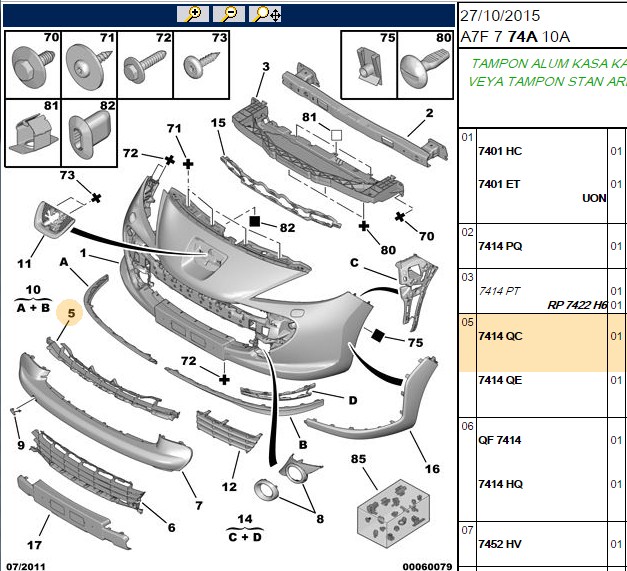This screenshot has width=627, height=571.
Task: Open the fastener 70 bolt thumbnail
Action: pos(33,65)
